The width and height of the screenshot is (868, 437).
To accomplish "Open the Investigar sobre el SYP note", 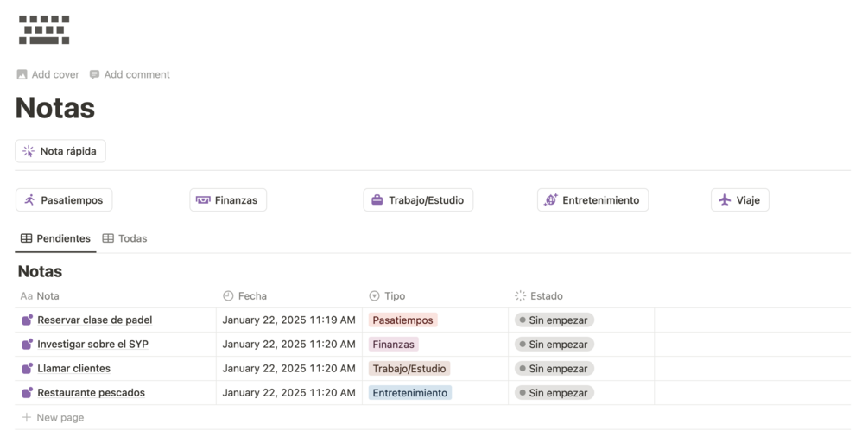I will [x=92, y=345].
